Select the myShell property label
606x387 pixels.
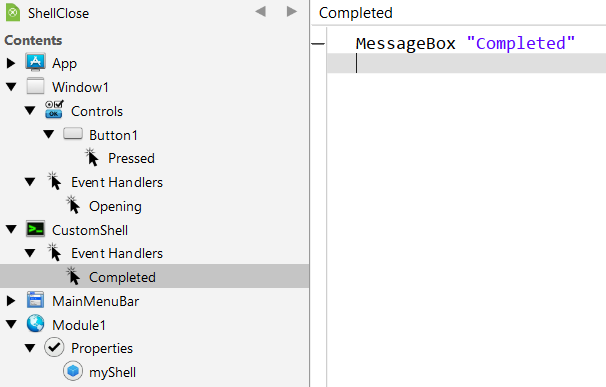pos(112,372)
